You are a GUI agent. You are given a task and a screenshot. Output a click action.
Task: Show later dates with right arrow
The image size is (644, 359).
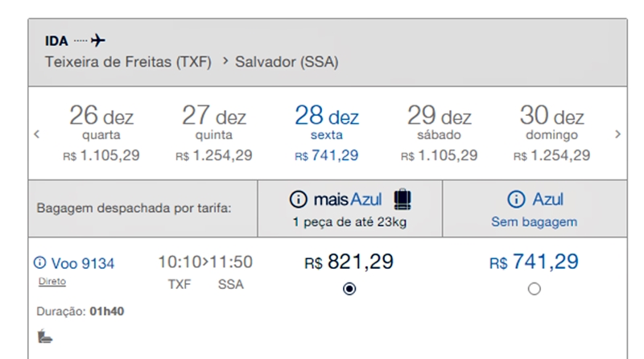click(617, 134)
